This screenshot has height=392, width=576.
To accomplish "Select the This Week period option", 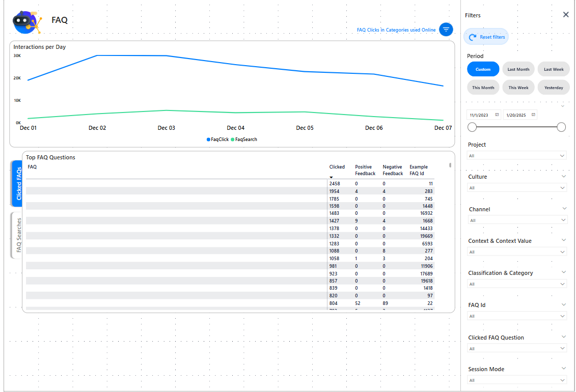I will pyautogui.click(x=518, y=88).
